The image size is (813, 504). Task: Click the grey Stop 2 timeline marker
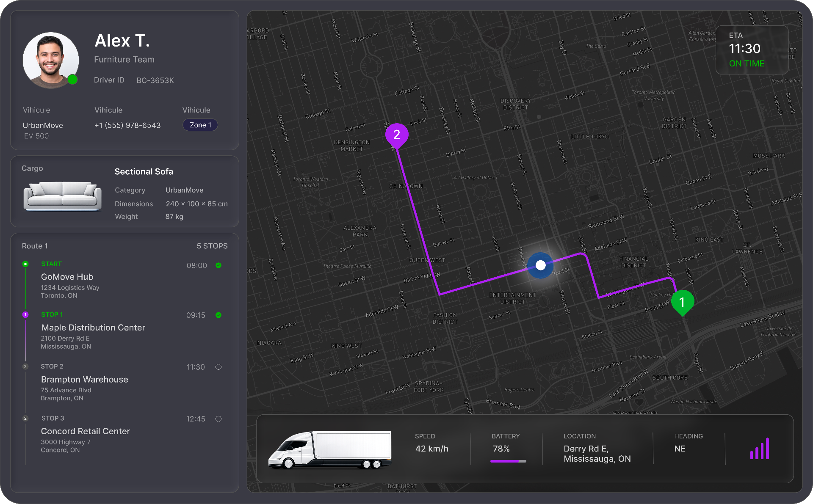click(x=25, y=366)
